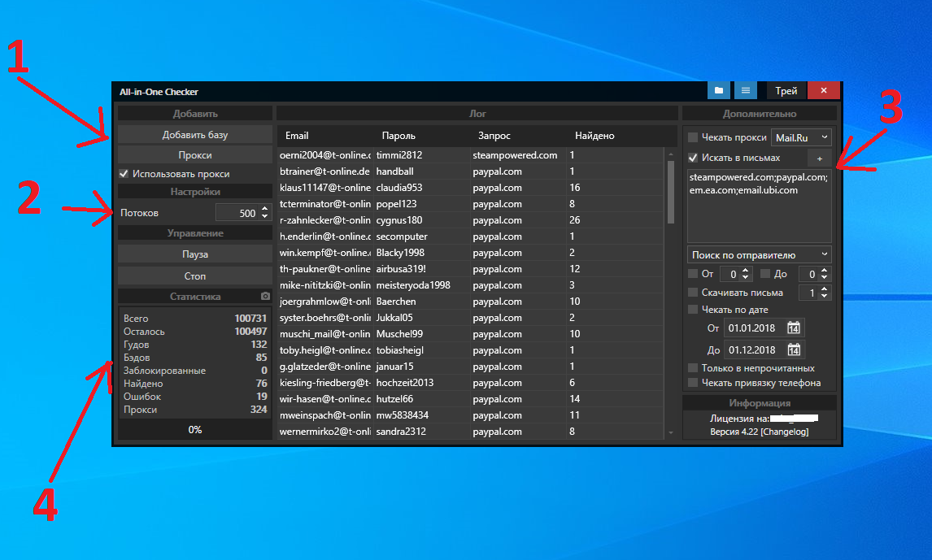This screenshot has height=560, width=932.
Task: Select log row klaus11147@t-online
Action: (x=470, y=188)
